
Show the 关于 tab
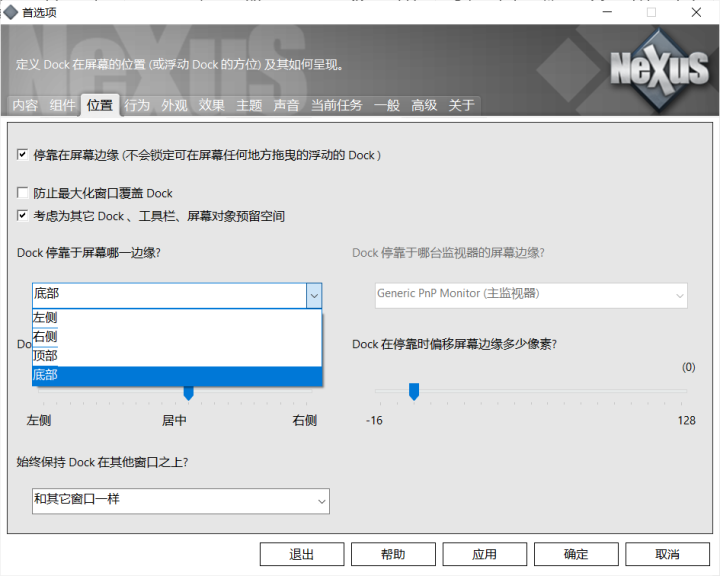pos(461,106)
